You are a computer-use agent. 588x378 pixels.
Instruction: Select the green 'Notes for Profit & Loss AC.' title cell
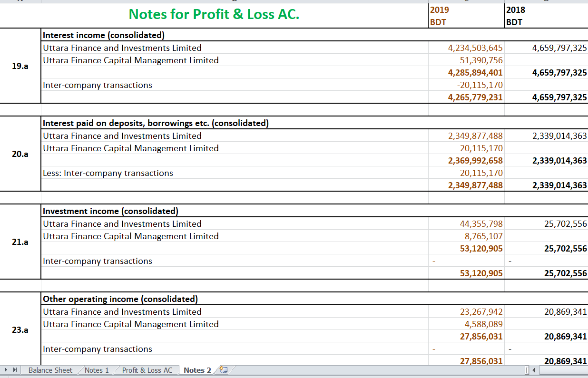[x=214, y=14]
